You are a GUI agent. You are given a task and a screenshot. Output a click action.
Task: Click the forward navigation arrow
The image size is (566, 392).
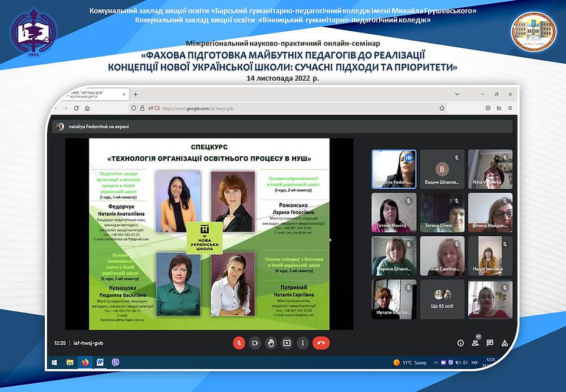click(x=65, y=108)
